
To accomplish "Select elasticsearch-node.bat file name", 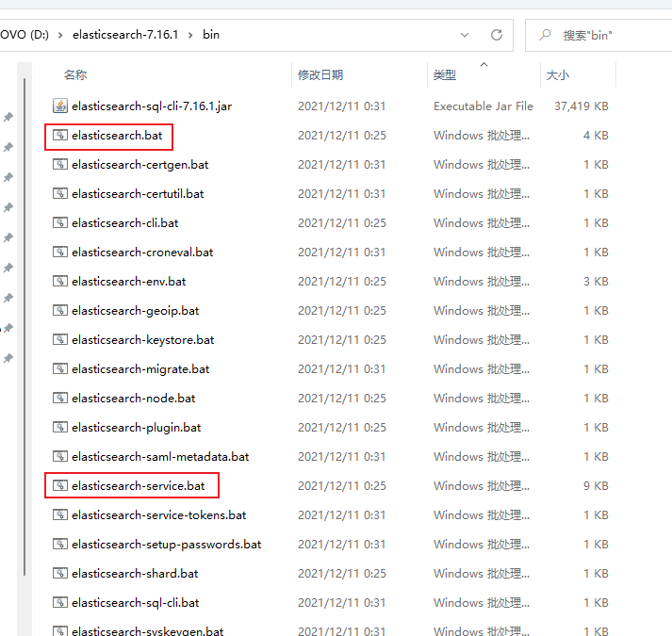I will [x=133, y=399].
